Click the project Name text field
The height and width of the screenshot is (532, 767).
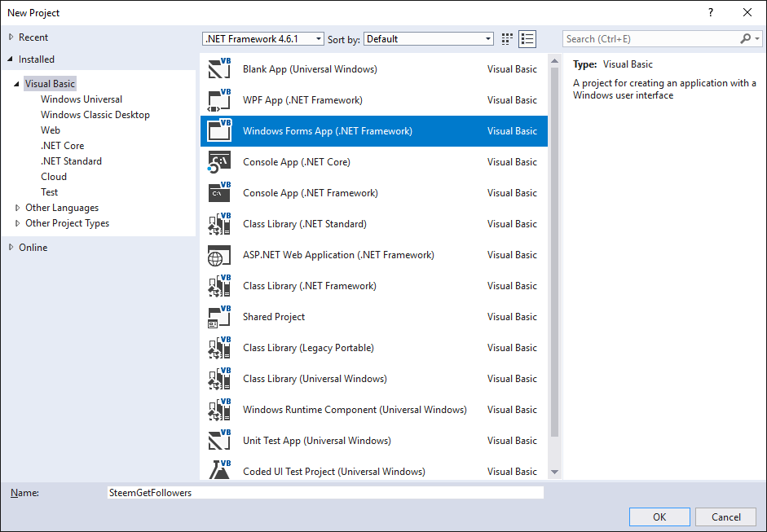pyautogui.click(x=325, y=493)
